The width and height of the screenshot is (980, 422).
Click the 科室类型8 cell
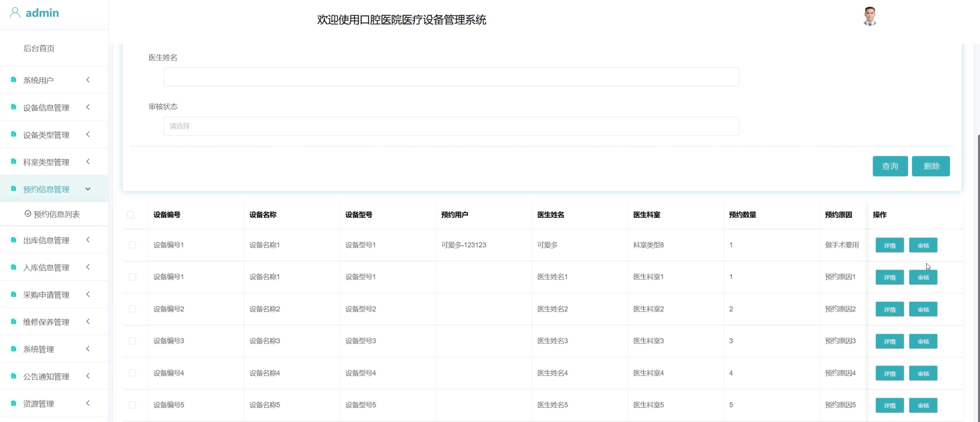(x=648, y=245)
